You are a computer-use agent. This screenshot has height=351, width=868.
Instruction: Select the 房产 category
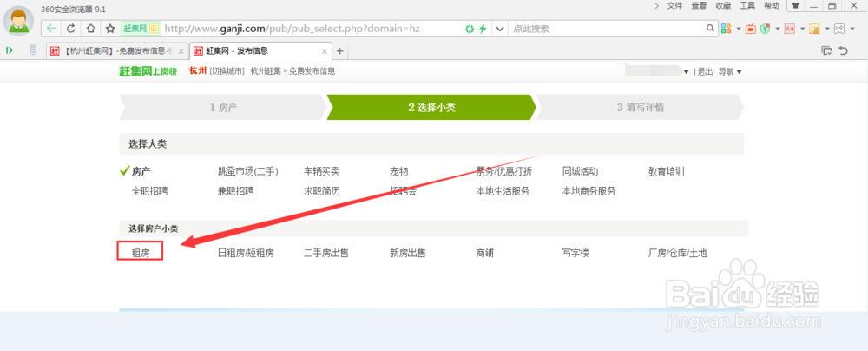(x=141, y=171)
